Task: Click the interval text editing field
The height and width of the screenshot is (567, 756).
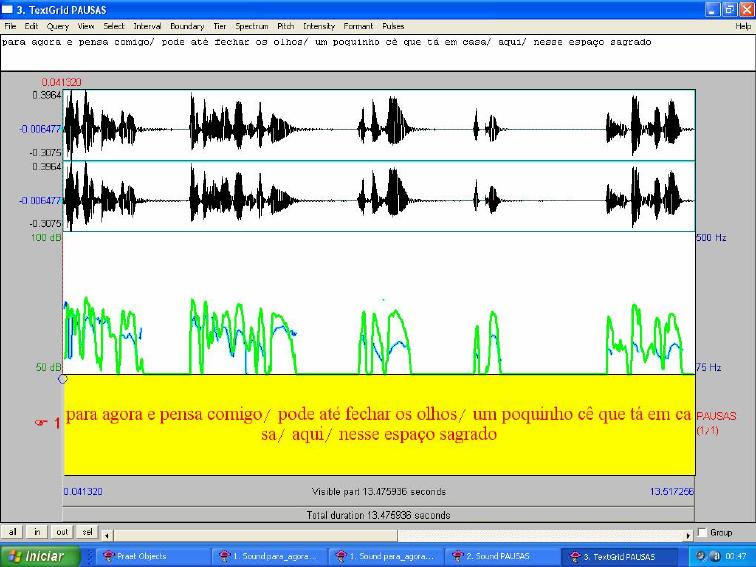Action: point(378,53)
